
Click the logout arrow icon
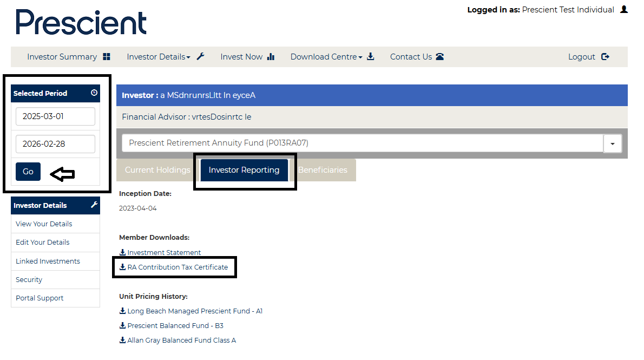605,57
